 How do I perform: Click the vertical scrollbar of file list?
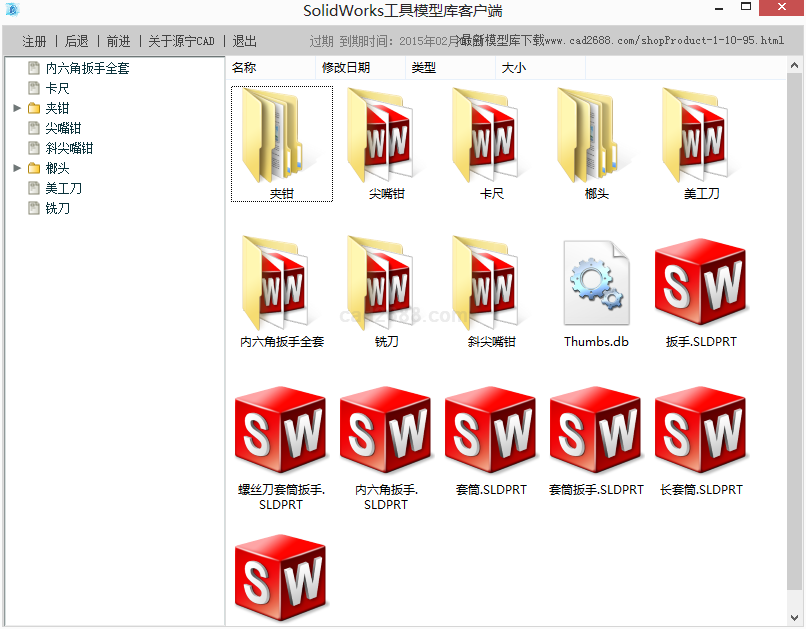point(795,300)
